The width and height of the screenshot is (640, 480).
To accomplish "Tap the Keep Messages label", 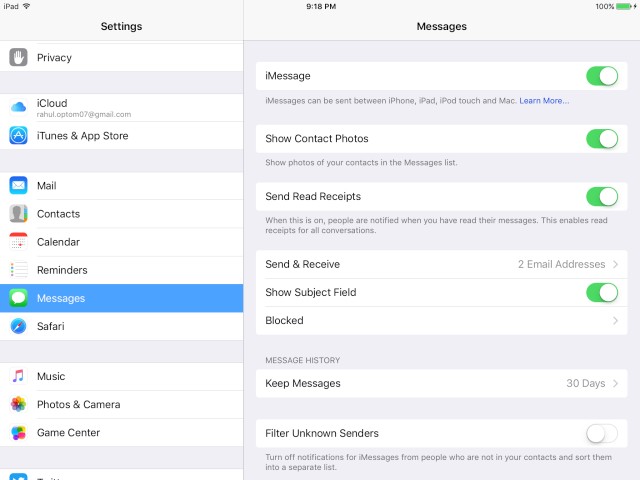I will [x=303, y=383].
